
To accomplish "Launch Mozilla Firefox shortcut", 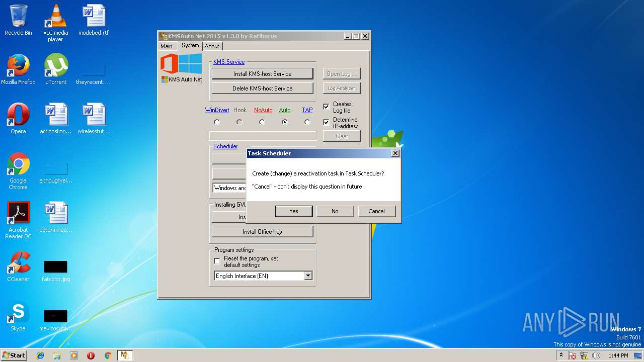I will pos(18,69).
